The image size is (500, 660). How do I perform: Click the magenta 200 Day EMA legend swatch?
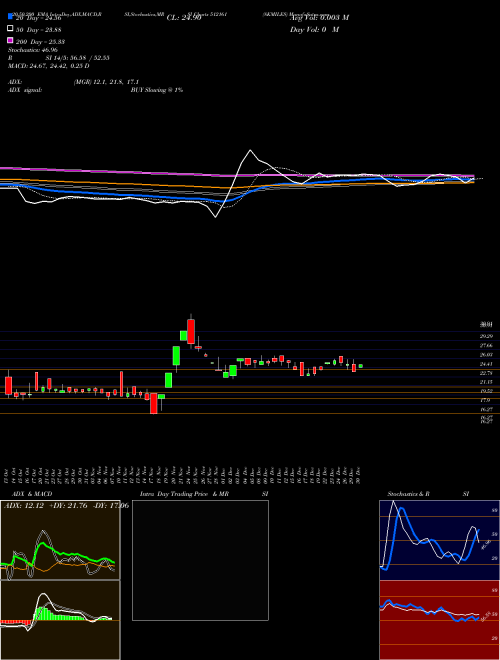tap(10, 40)
